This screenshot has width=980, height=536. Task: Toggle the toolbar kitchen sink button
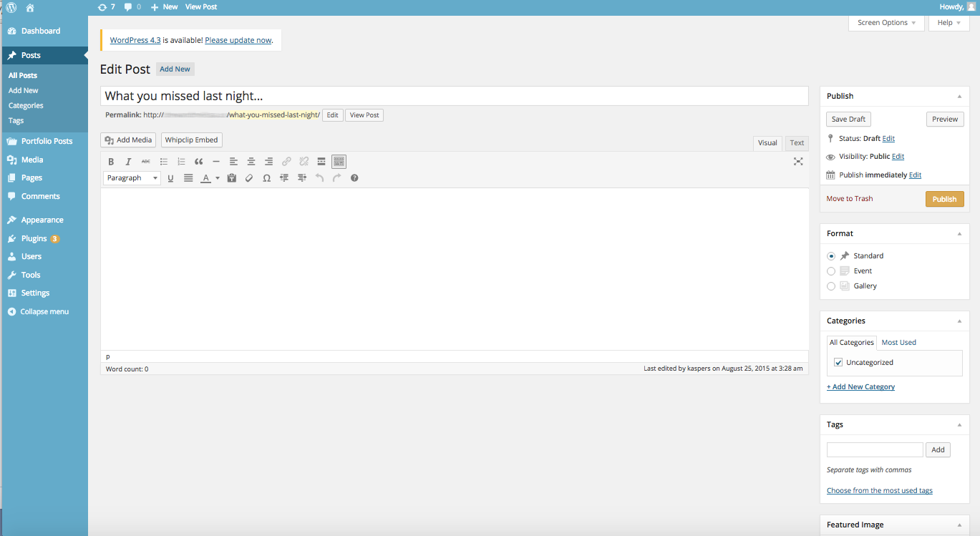(x=339, y=162)
